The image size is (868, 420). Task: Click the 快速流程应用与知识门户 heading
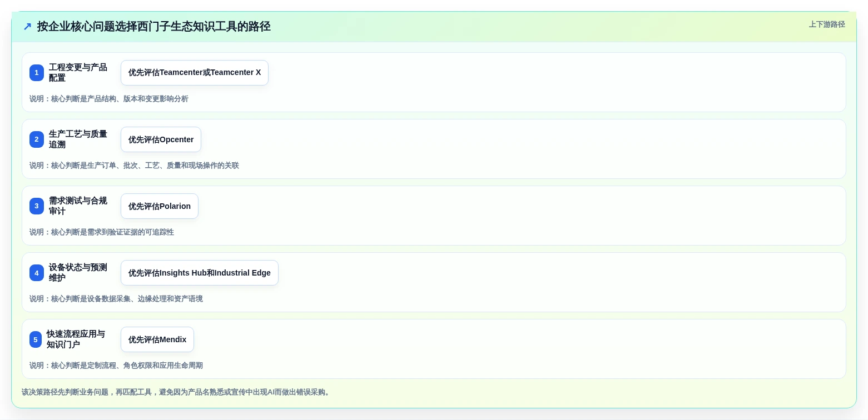tap(76, 339)
